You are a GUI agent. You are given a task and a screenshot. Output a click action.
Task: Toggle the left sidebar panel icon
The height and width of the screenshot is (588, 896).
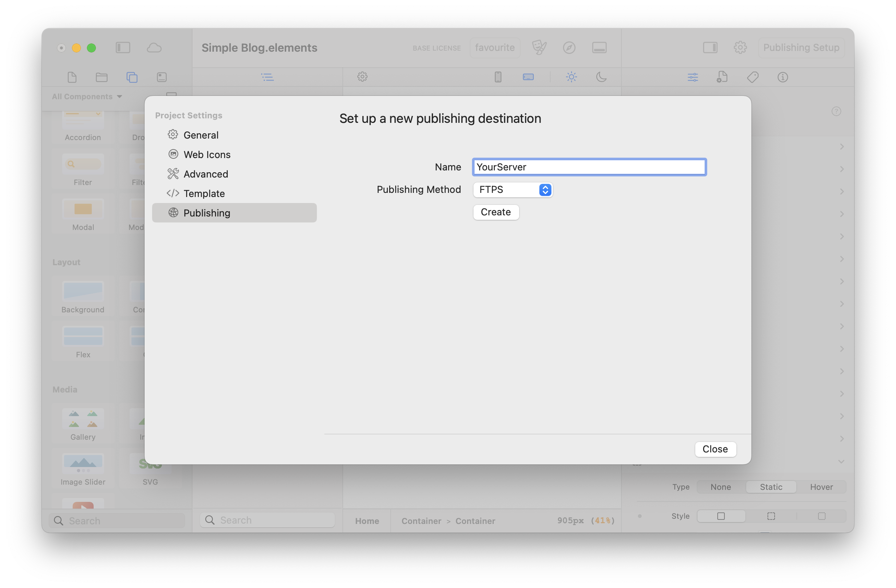[x=123, y=48]
